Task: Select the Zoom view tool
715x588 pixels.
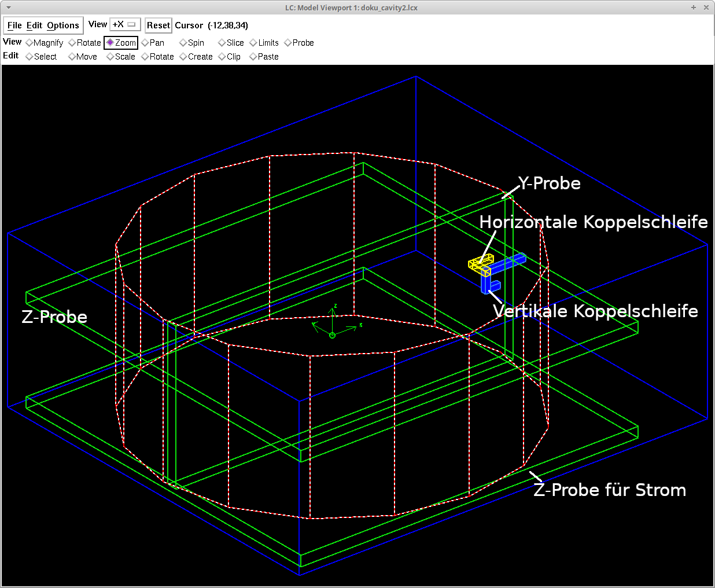Action: 120,42
